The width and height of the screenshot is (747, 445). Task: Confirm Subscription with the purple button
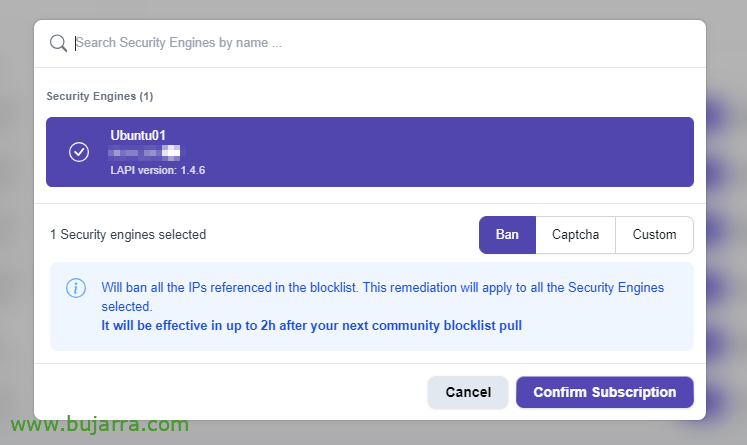pos(605,392)
